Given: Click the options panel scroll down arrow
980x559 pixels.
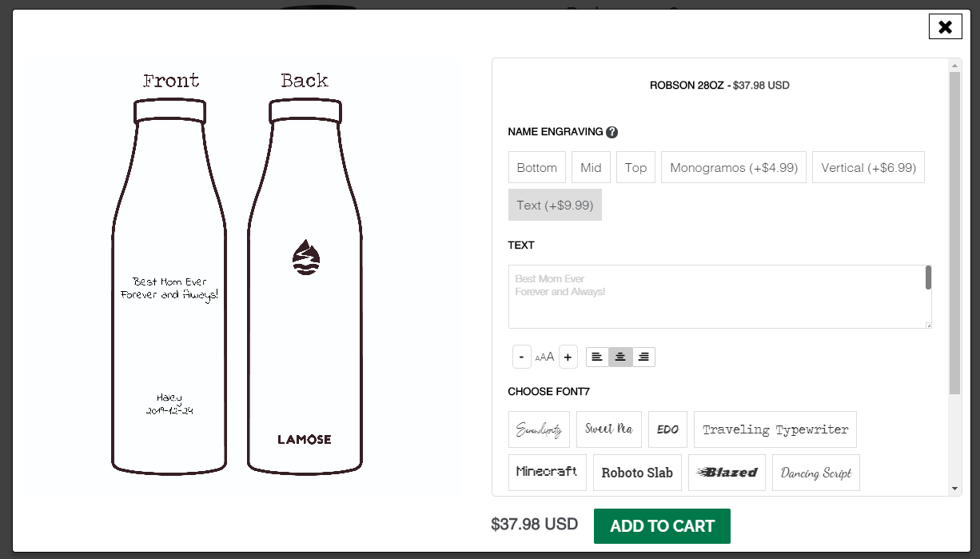Looking at the screenshot, I should coord(954,488).
